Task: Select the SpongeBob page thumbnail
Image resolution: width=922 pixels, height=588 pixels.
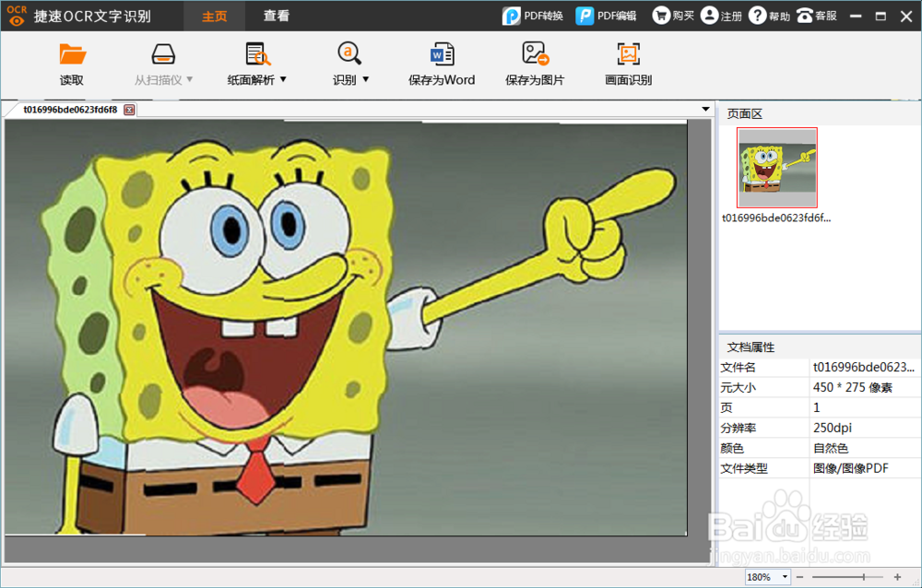Action: pos(776,168)
